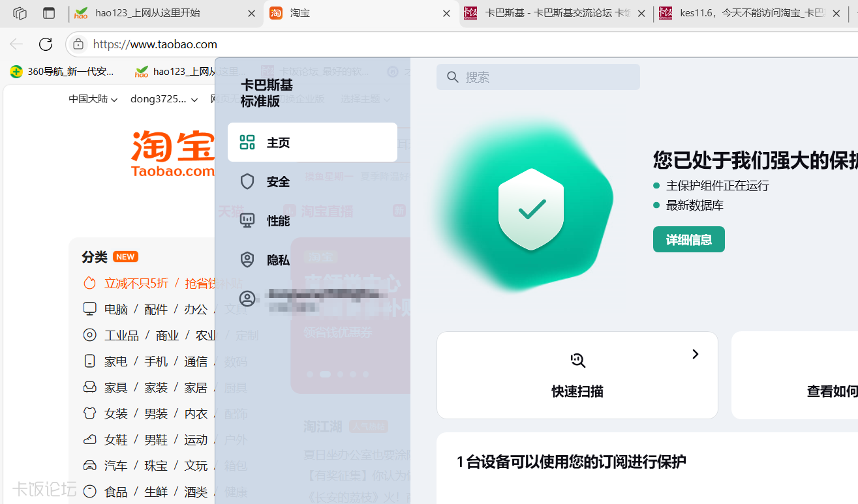Screen dimensions: 858x504
Task: Click the address bar URL www.taobao.com
Action: tap(155, 44)
